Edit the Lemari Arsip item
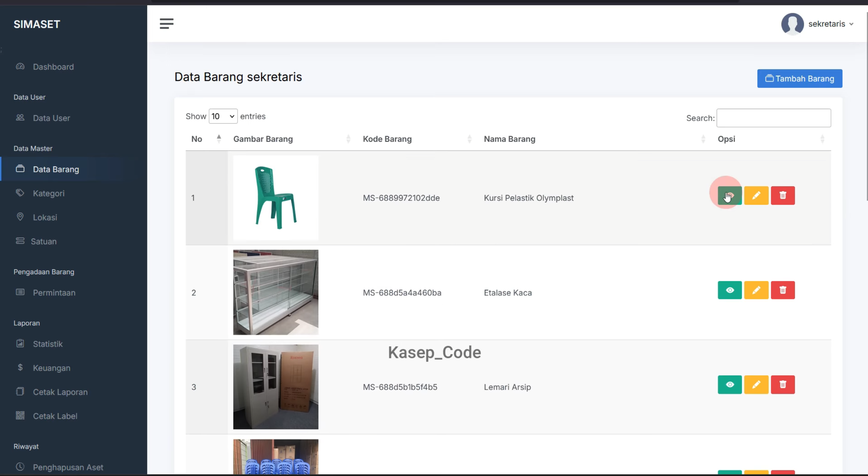Image resolution: width=868 pixels, height=476 pixels. pyautogui.click(x=756, y=385)
